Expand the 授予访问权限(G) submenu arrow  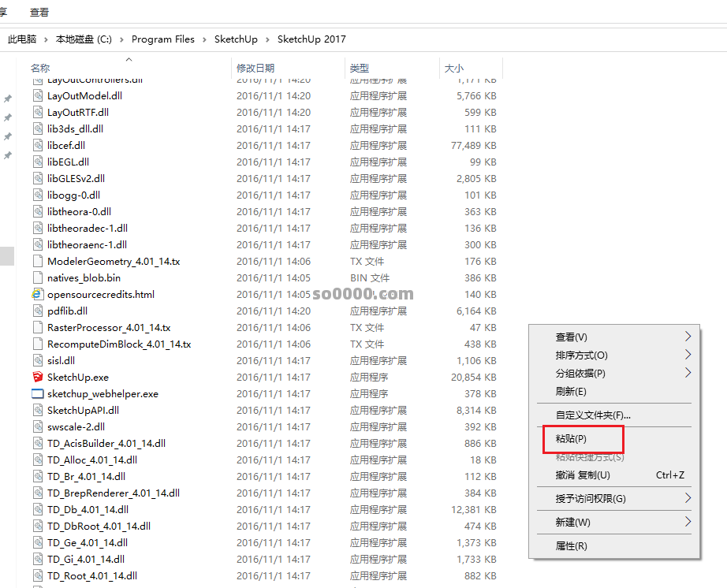[688, 498]
